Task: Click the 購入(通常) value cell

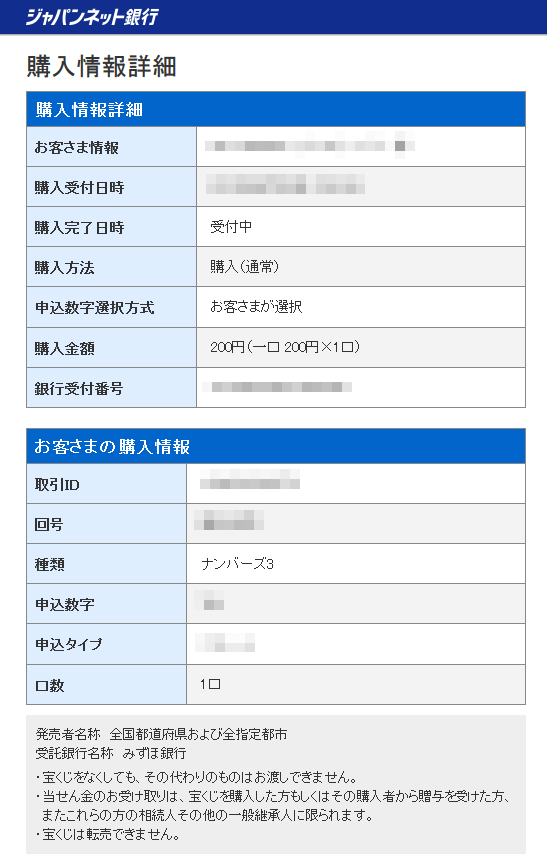Action: pyautogui.click(x=361, y=267)
